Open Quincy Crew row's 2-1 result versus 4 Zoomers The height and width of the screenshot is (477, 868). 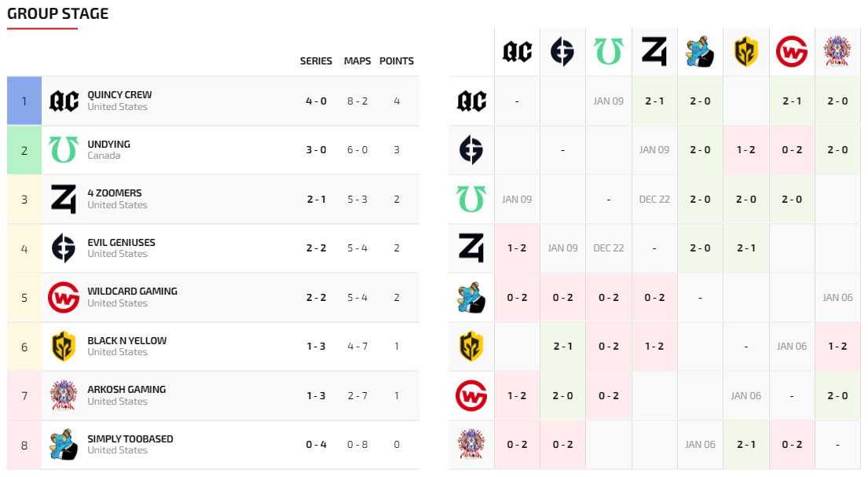tap(654, 101)
